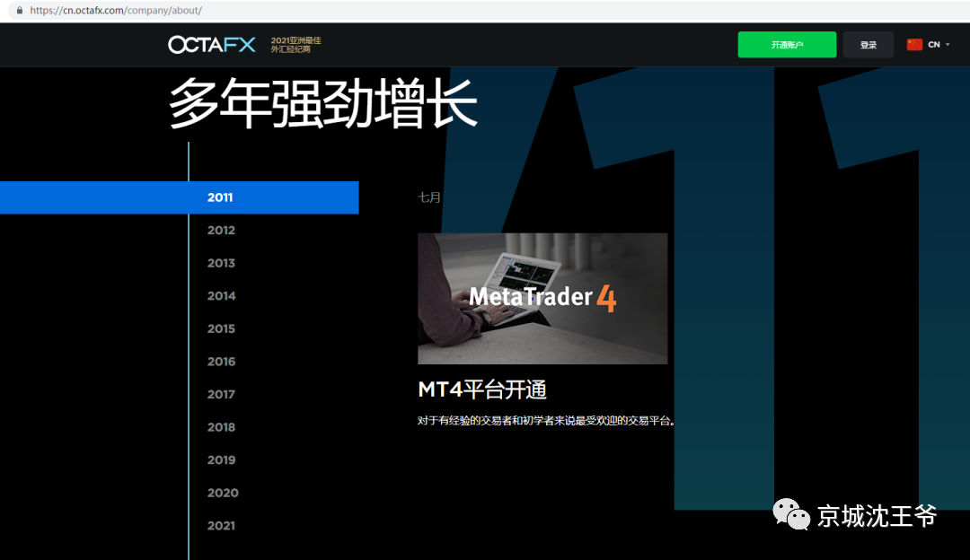Click the description text 对于有经验的交易者和初学者
The height and width of the screenshot is (560, 970).
click(546, 421)
